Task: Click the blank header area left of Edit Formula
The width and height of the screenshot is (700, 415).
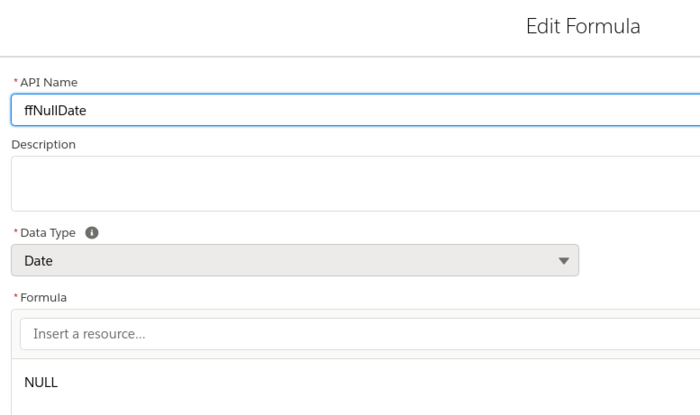Action: pos(250,27)
